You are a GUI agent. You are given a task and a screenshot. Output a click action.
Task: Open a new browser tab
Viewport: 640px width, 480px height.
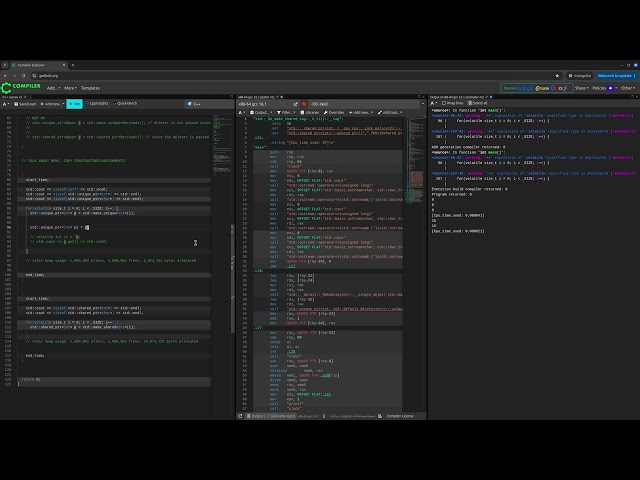(73, 65)
